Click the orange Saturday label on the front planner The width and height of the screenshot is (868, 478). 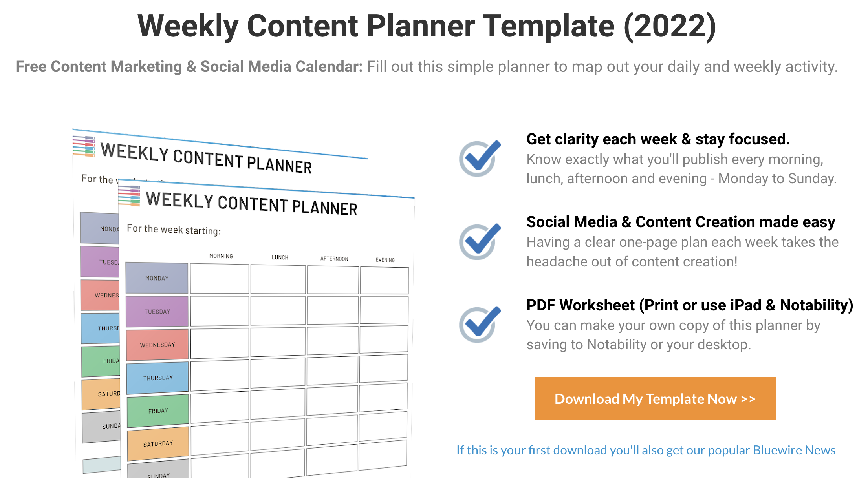click(158, 444)
